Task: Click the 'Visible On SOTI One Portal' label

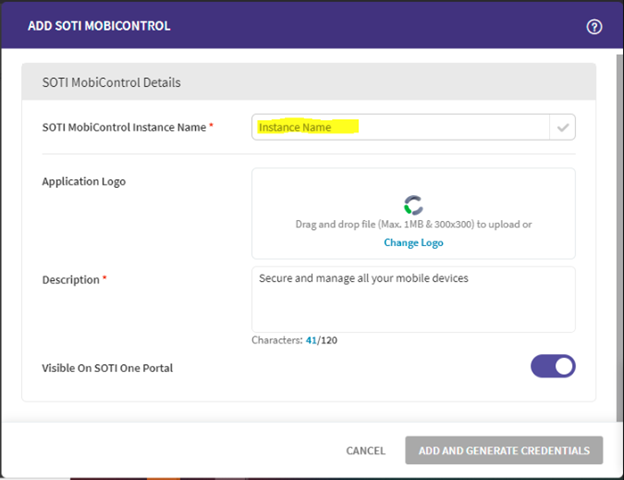Action: pyautogui.click(x=107, y=368)
